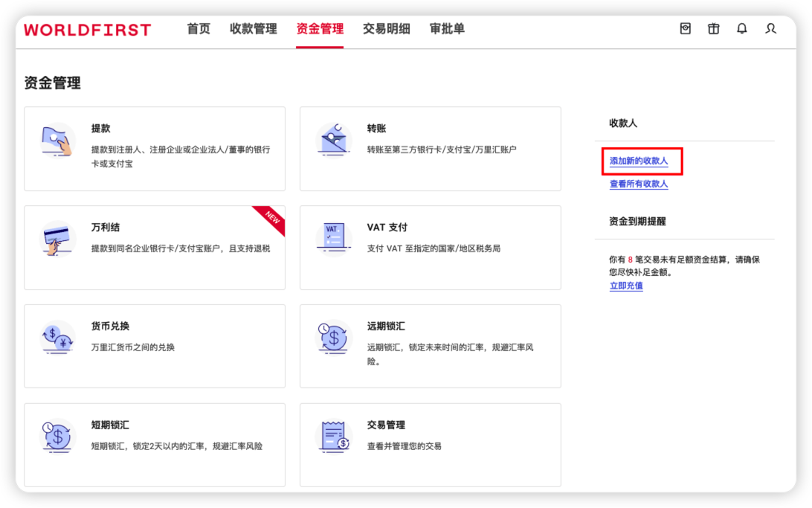Open the notification bell icon
Image resolution: width=812 pixels, height=508 pixels.
tap(741, 29)
